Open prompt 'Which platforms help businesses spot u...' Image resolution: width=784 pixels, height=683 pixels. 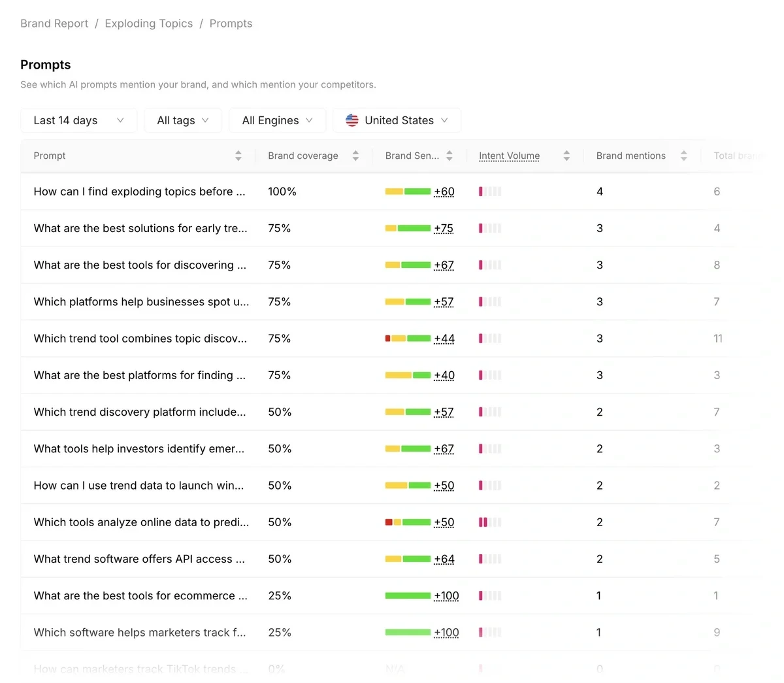[x=141, y=301]
